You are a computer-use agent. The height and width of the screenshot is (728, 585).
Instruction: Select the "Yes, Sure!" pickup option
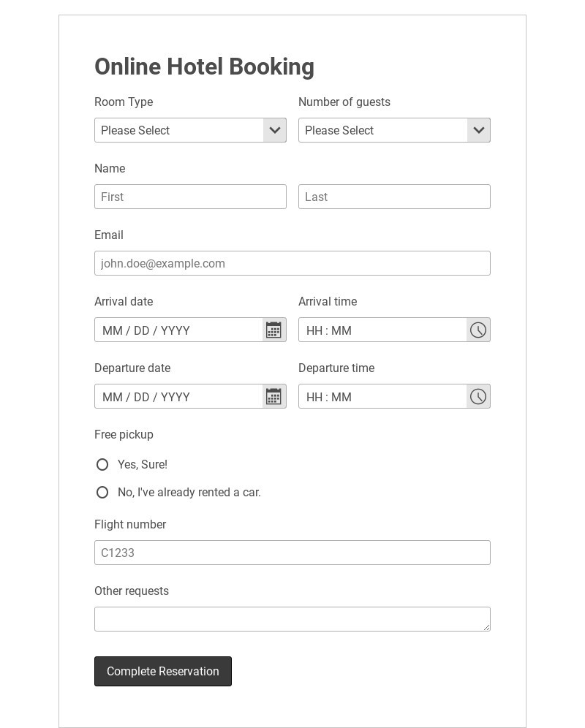coord(102,465)
